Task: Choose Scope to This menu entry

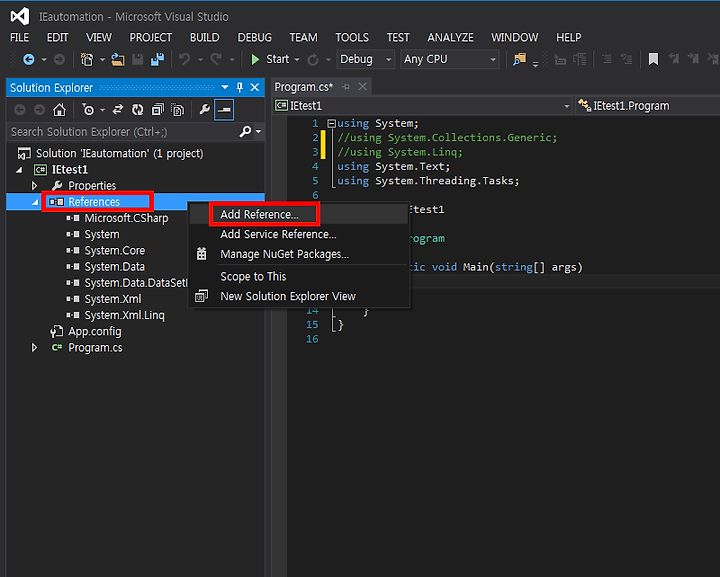Action: (x=298, y=276)
